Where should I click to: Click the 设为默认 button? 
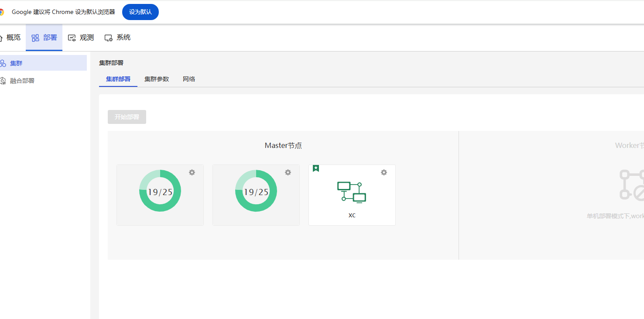click(x=140, y=12)
